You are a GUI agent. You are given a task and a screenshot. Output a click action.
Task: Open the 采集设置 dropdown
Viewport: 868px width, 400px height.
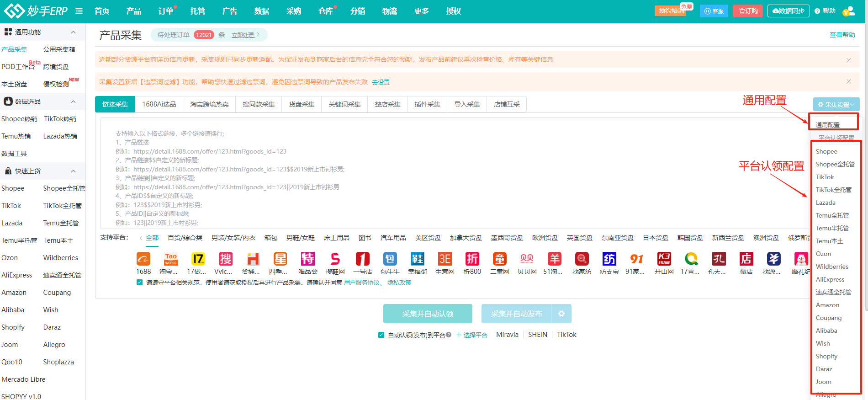coord(836,104)
